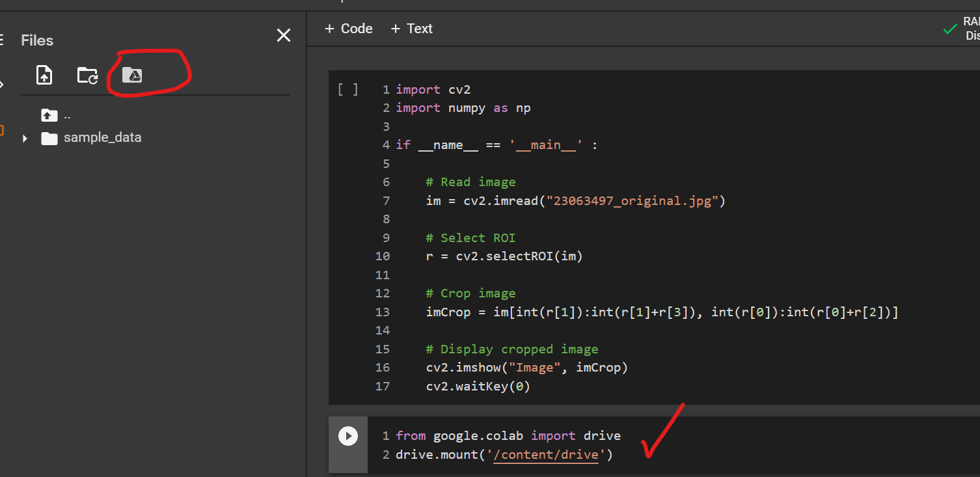Click the empty brackets of the cv2 cell
The height and width of the screenshot is (477, 980).
pos(347,90)
